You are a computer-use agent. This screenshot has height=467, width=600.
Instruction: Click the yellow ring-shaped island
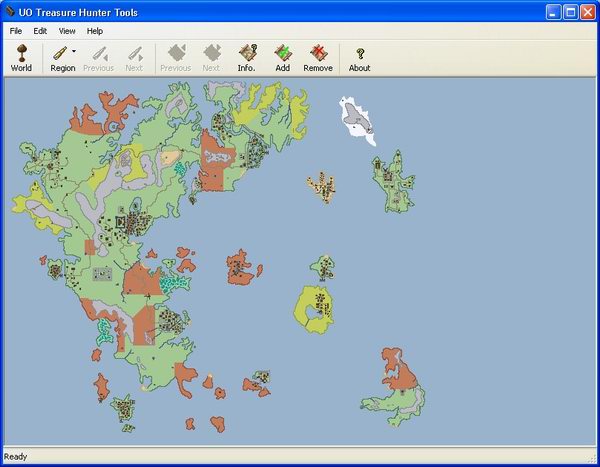pyautogui.click(x=315, y=309)
